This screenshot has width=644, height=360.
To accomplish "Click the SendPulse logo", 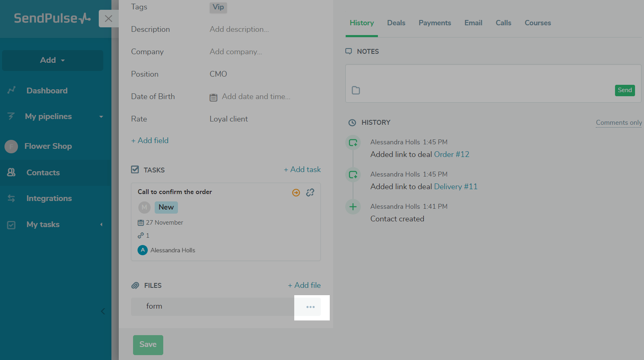I will [52, 18].
